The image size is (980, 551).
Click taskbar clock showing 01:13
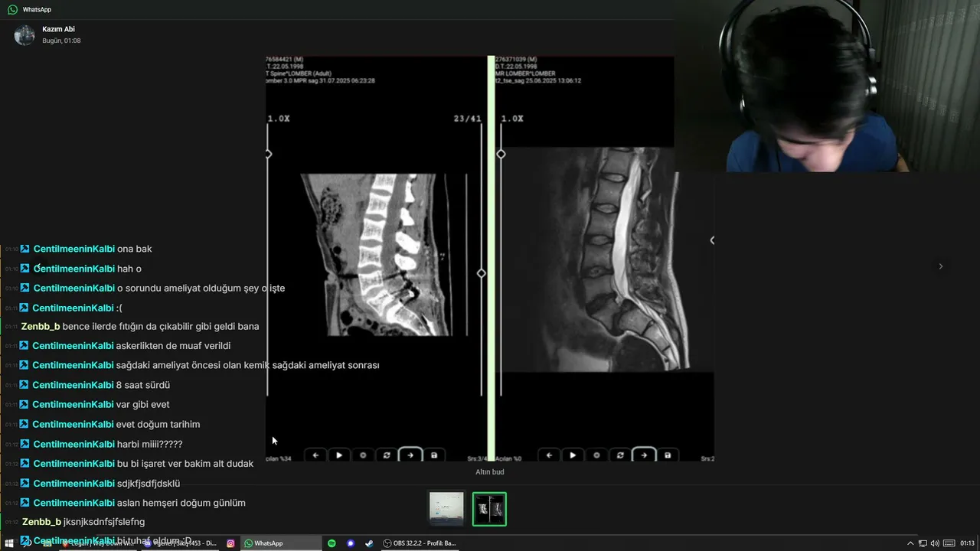coord(967,543)
